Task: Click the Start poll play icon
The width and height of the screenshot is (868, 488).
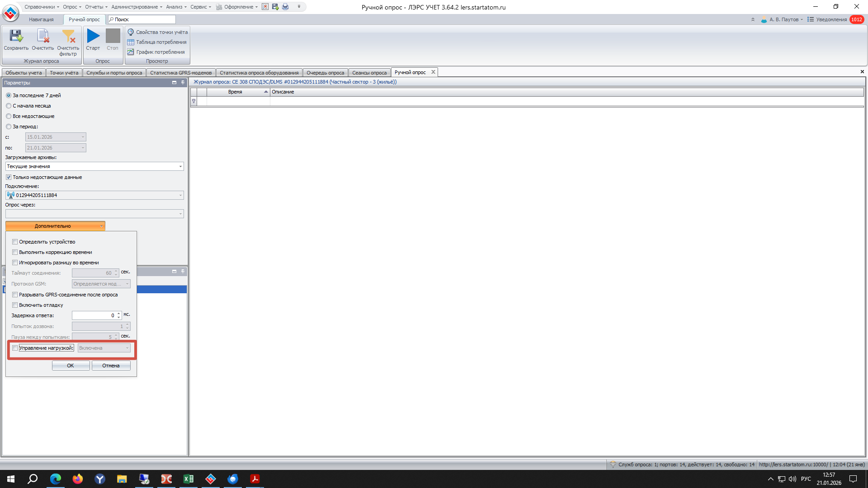Action: 93,36
